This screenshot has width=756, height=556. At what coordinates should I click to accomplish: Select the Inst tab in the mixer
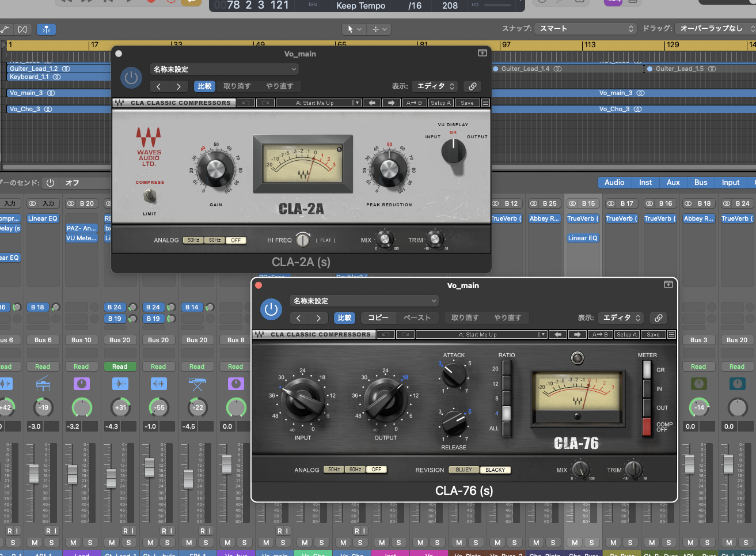click(x=645, y=183)
